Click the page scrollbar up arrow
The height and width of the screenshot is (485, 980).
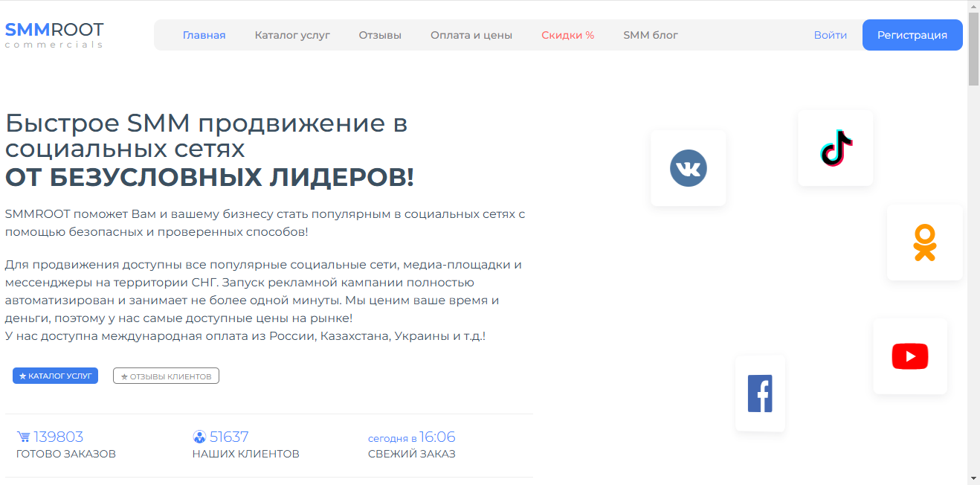click(x=973, y=7)
